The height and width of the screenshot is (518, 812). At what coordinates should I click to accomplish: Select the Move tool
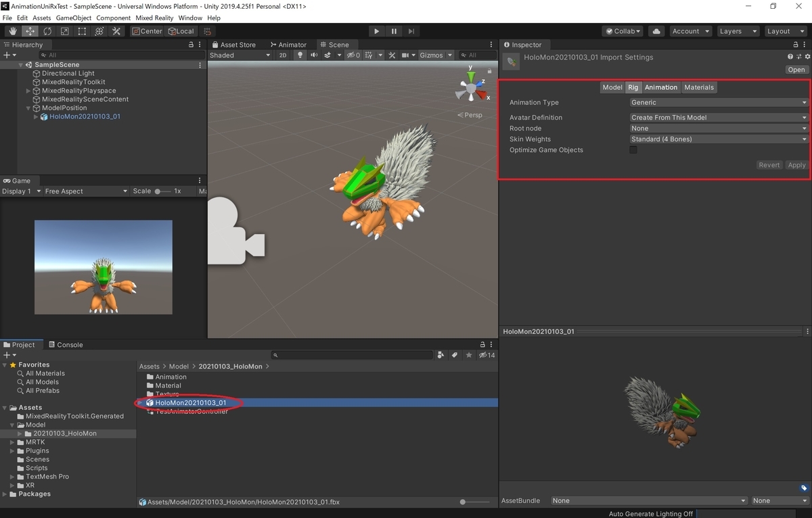click(30, 31)
